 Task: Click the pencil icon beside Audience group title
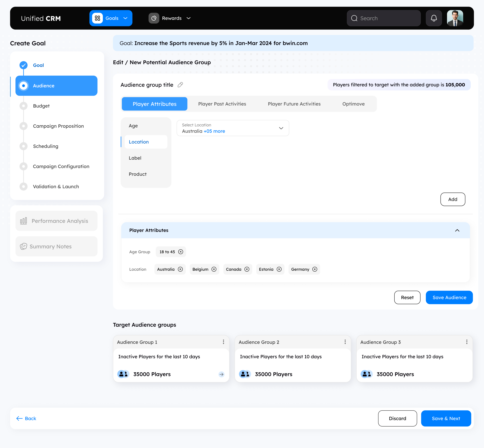point(180,85)
